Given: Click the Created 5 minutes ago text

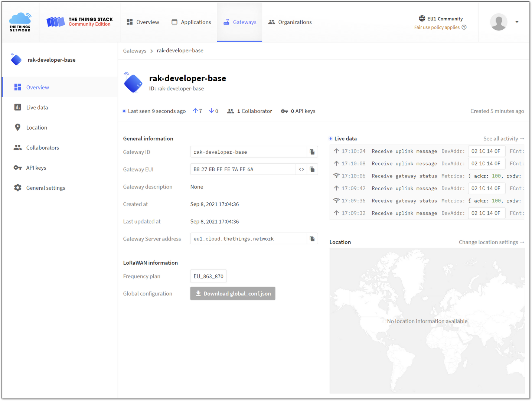Looking at the screenshot, I should click(x=497, y=111).
